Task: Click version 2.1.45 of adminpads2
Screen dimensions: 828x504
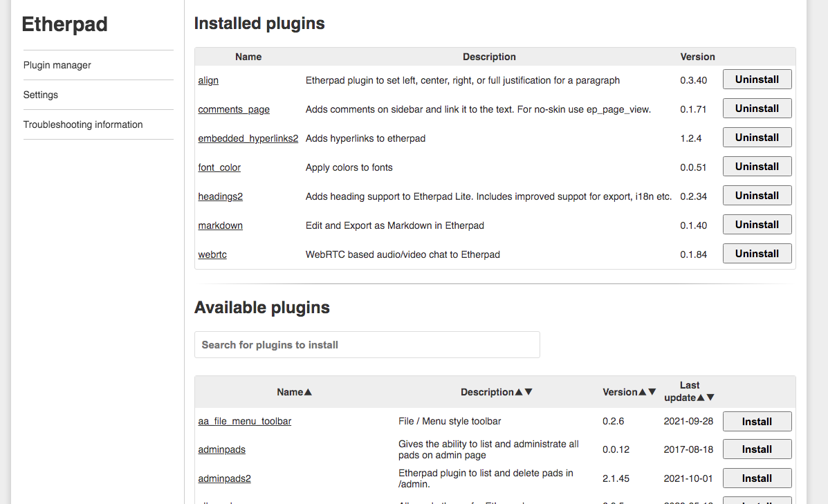Action: click(x=616, y=478)
